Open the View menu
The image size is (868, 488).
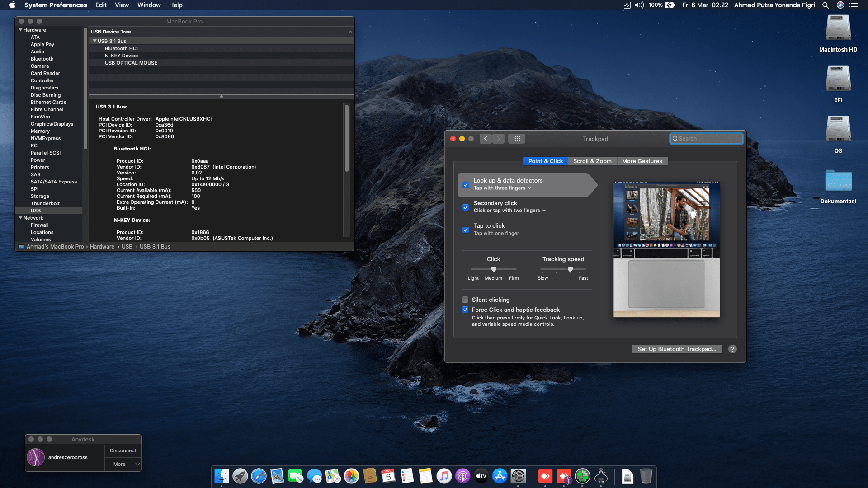(122, 5)
